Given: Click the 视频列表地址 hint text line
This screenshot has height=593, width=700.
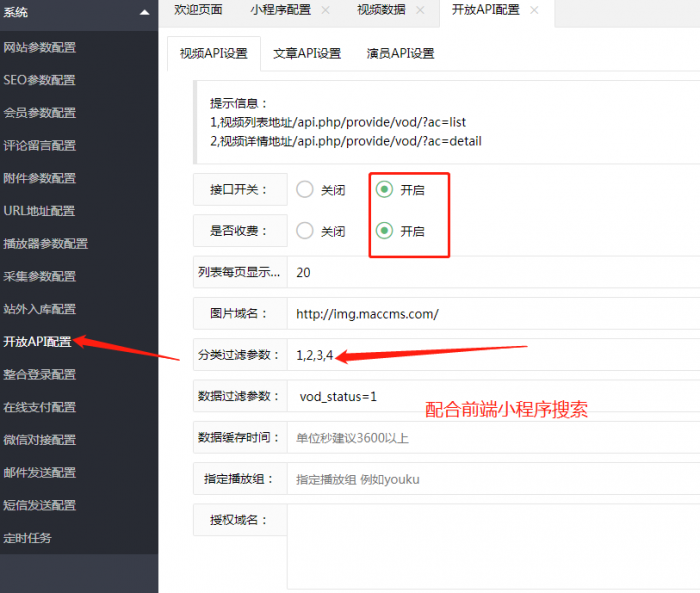Looking at the screenshot, I should 338,122.
